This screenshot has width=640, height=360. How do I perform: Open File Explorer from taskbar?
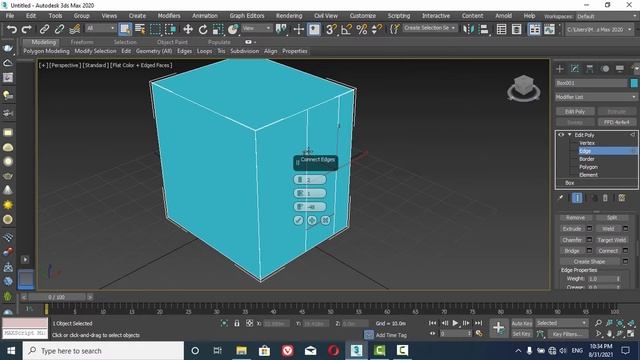[241, 350]
